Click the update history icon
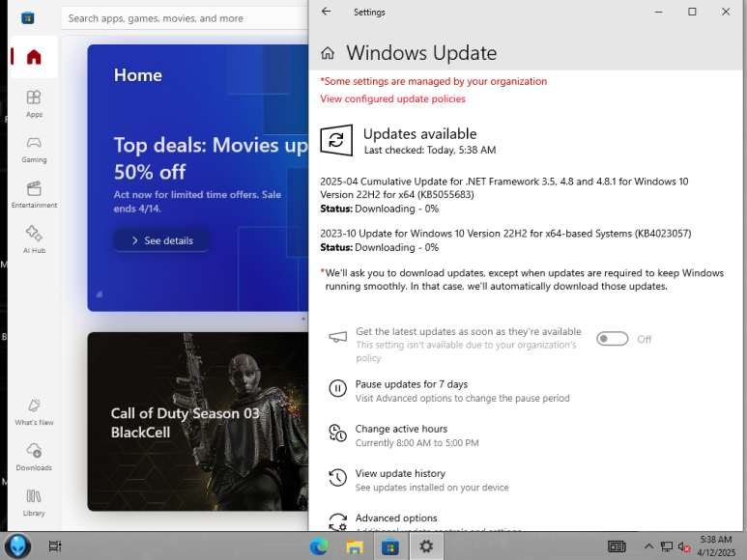 coord(338,478)
